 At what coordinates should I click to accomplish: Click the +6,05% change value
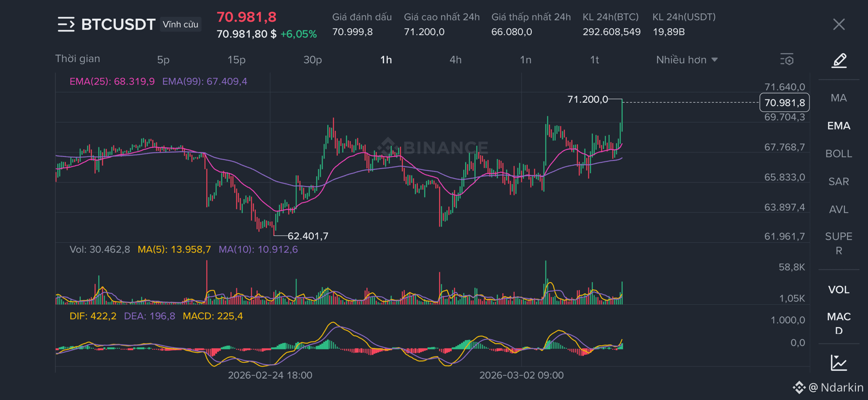tap(298, 34)
